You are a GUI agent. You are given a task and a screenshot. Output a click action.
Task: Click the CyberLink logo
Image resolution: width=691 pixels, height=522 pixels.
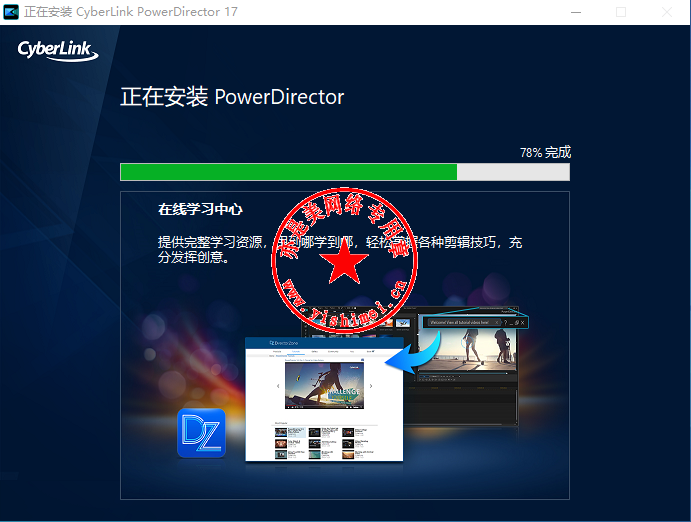point(58,50)
